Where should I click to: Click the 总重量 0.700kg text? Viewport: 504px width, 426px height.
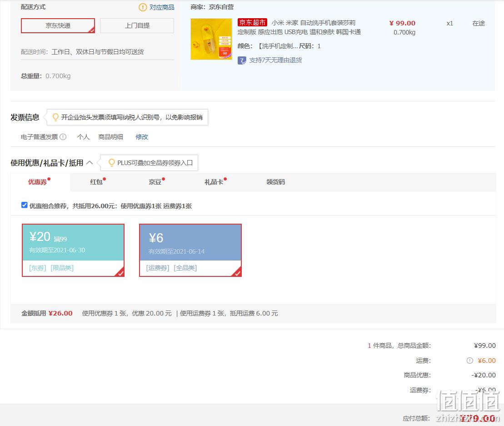click(x=45, y=76)
